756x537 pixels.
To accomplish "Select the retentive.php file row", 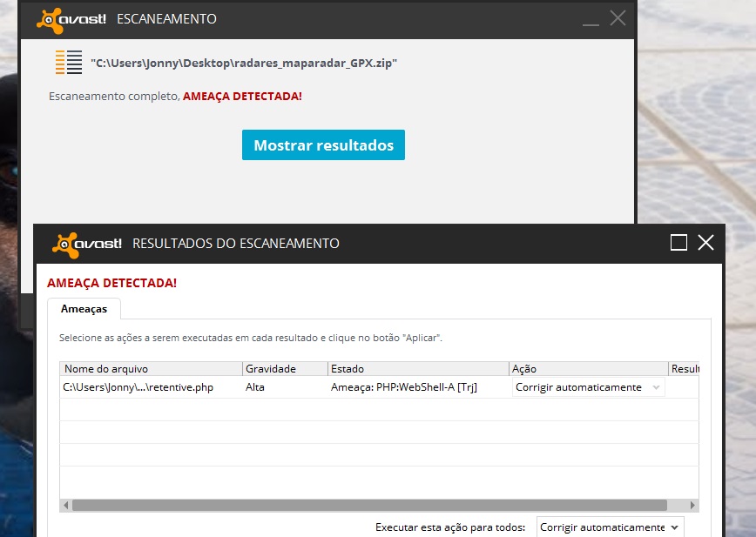I will (x=379, y=387).
